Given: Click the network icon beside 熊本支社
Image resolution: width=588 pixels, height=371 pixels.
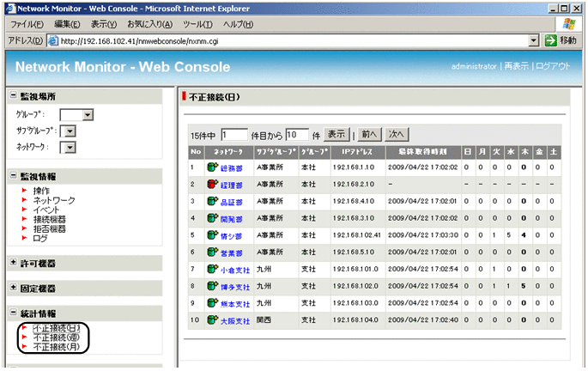Looking at the screenshot, I should (213, 303).
